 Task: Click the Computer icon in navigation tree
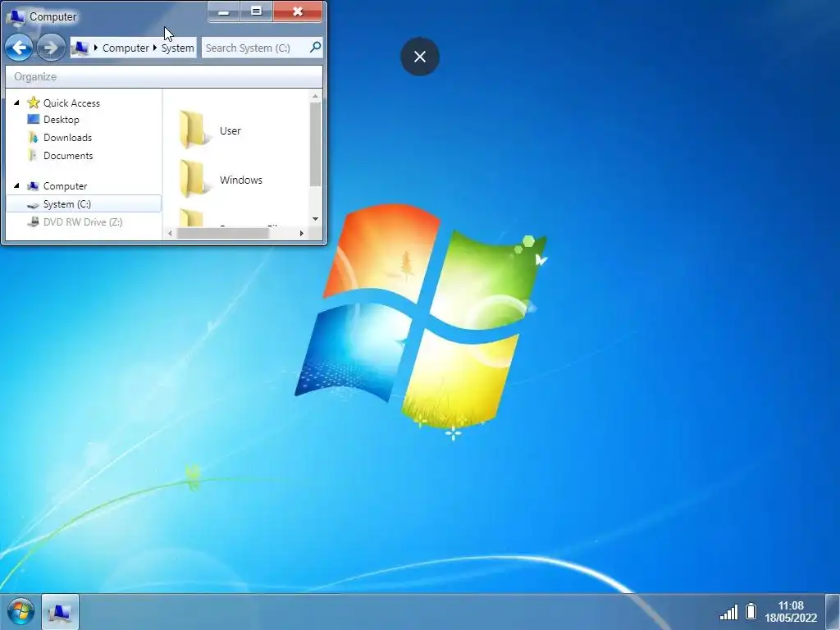tap(33, 186)
